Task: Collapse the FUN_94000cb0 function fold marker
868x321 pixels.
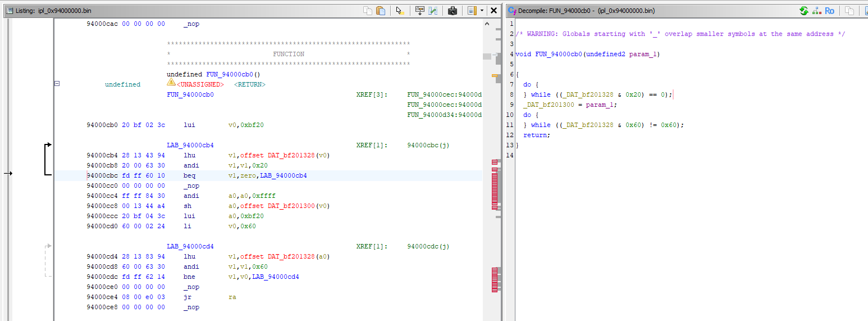Action: pos(57,84)
